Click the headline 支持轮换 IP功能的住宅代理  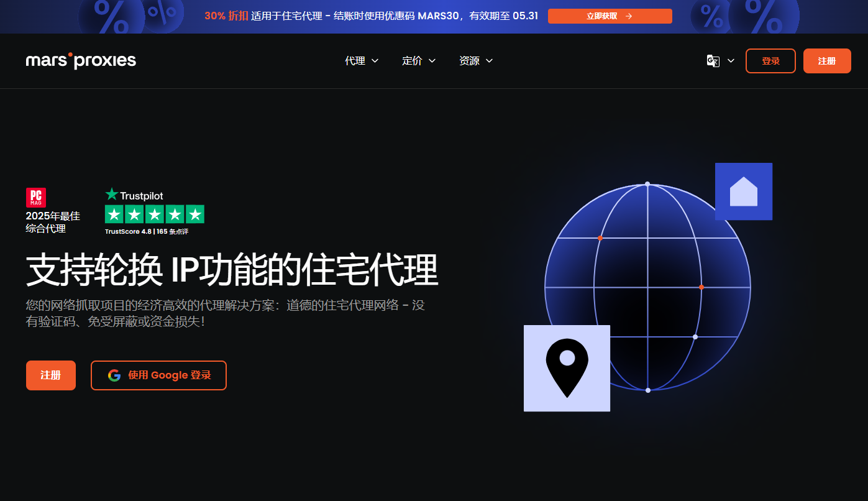232,270
